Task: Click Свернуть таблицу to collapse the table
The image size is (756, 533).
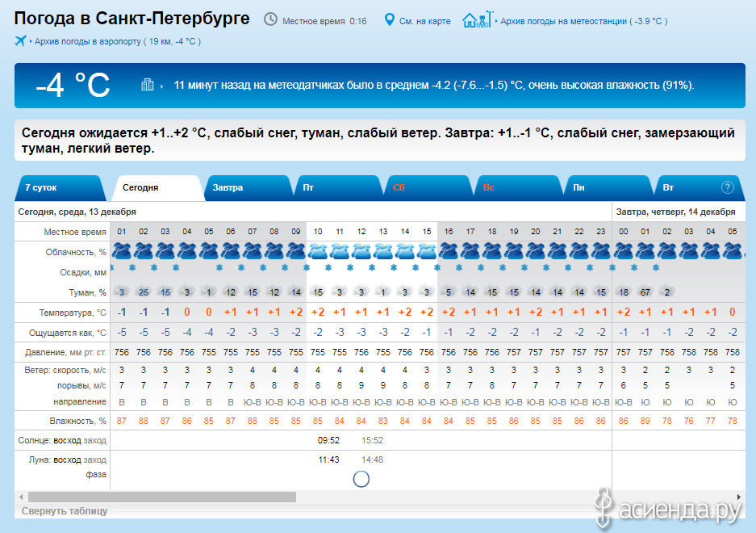Action: 65,510
